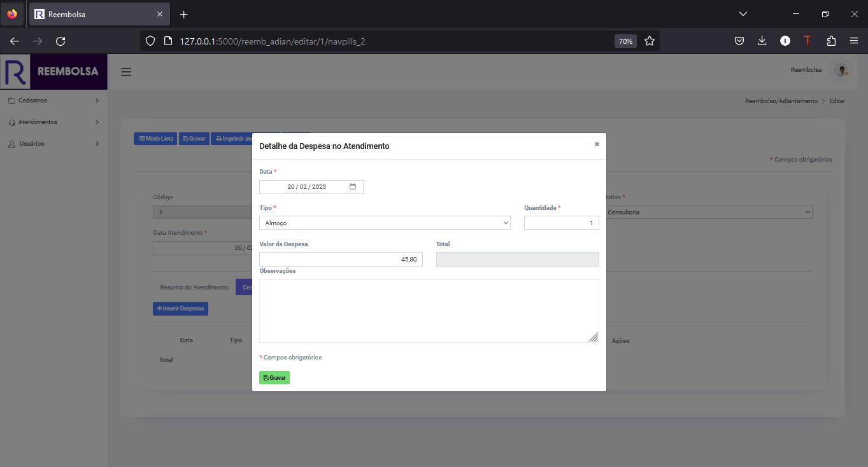Click the green Gravar button in modal
This screenshot has width=868, height=467.
click(x=274, y=377)
